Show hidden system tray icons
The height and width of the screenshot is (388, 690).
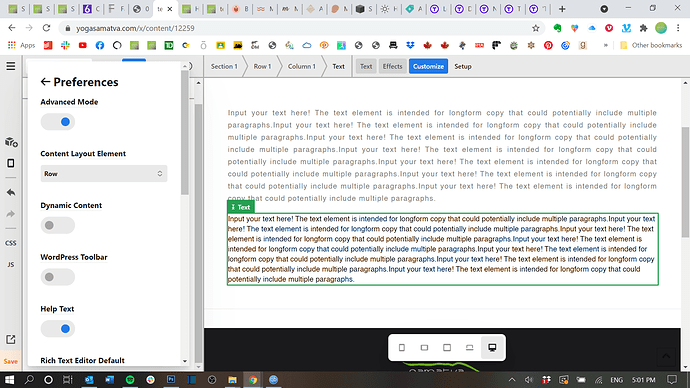pos(512,380)
